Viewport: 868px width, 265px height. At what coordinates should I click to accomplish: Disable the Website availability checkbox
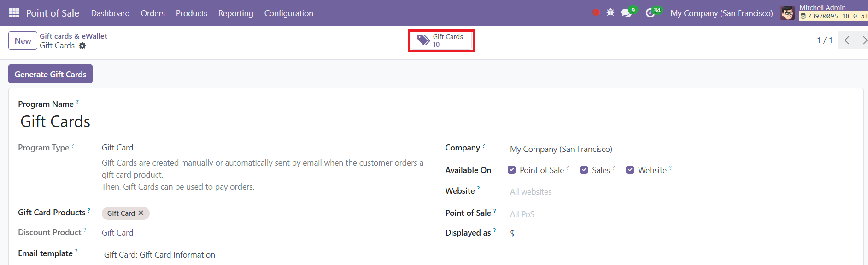[x=630, y=170]
